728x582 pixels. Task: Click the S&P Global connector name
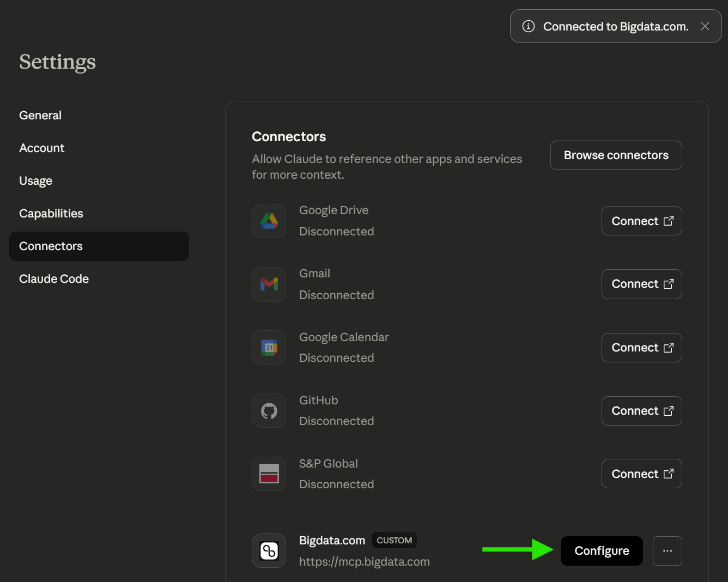(329, 463)
